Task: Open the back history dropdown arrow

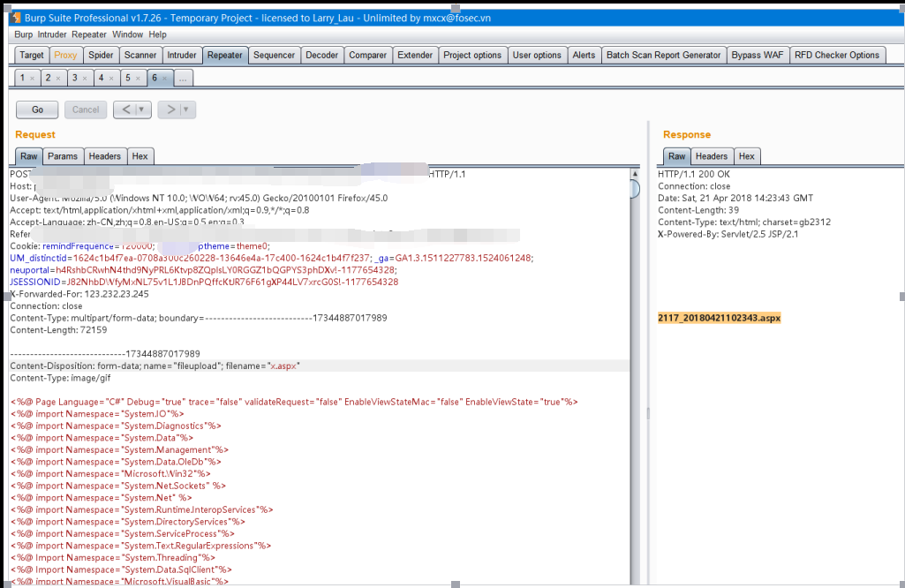Action: (x=142, y=109)
